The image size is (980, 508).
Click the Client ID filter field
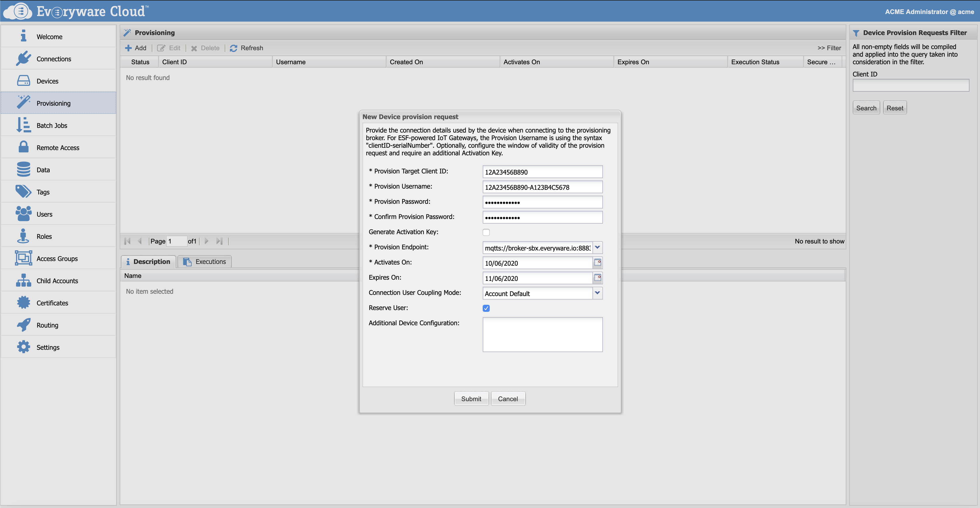click(x=910, y=85)
